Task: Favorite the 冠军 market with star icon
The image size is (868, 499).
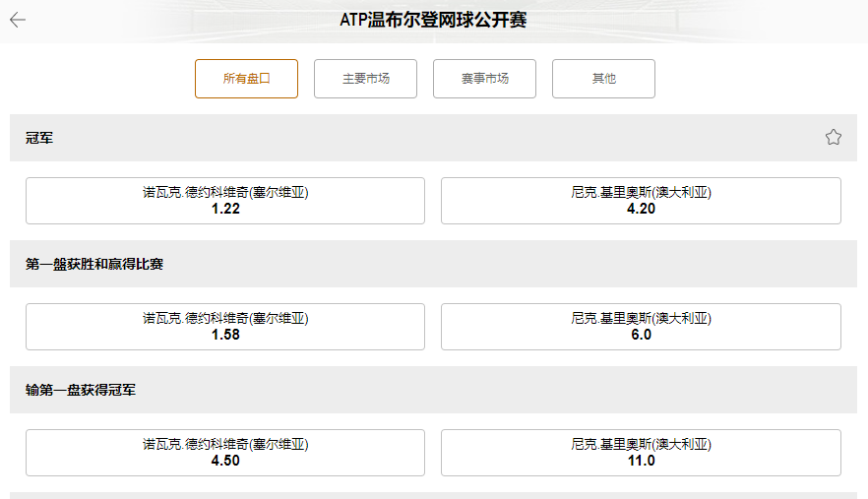Action: tap(834, 138)
